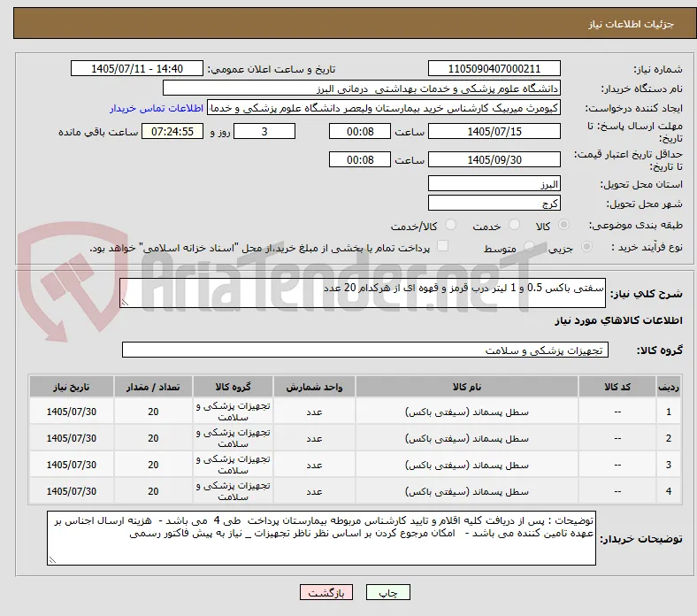Click the item name in row 3
This screenshot has width=697, height=616.
[467, 466]
